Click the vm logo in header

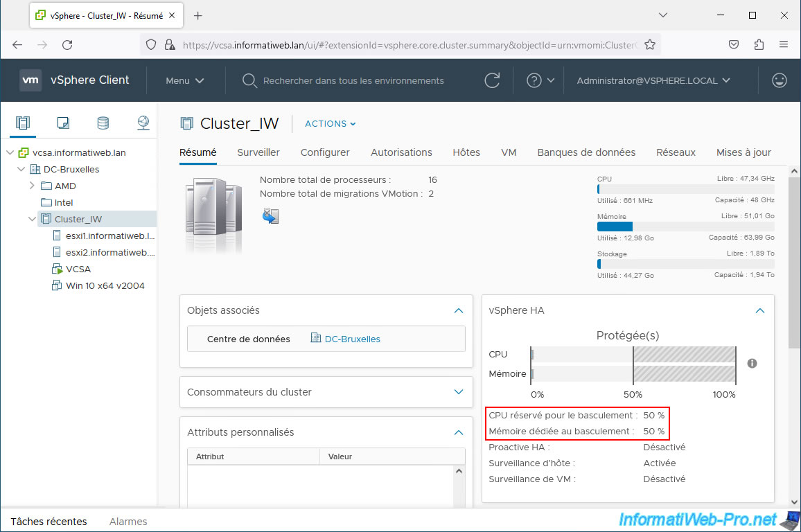[x=30, y=80]
